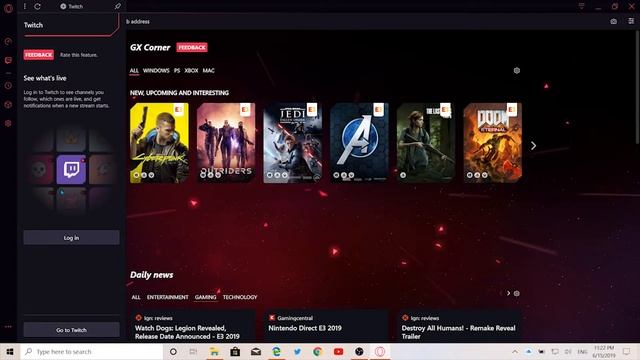Open History from the sidebar clock icon
Image resolution: width=640 pixels, height=360 pixels.
[x=8, y=86]
